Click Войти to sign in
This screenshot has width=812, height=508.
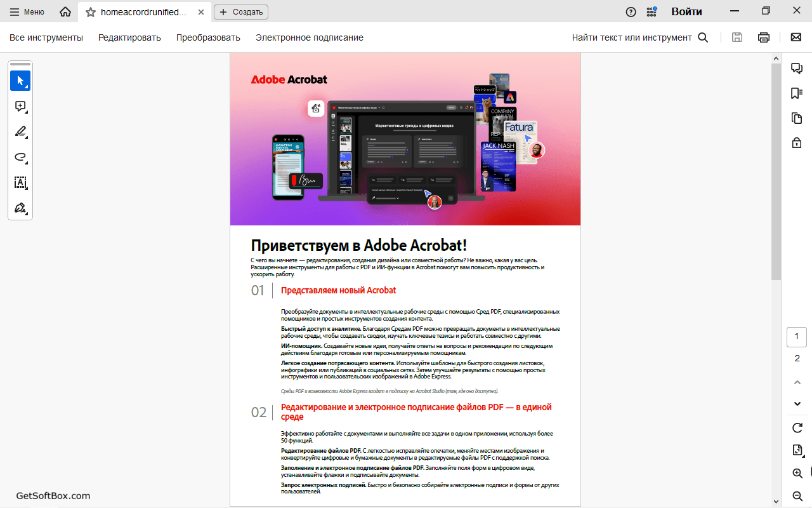[686, 11]
